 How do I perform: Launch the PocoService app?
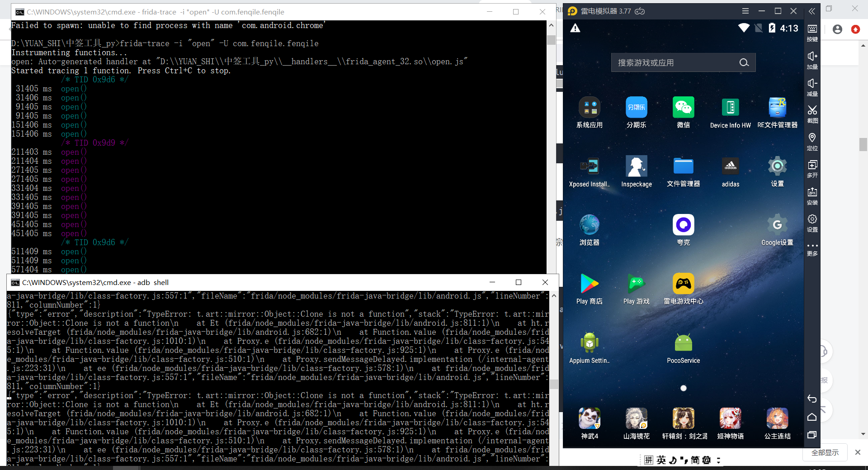pyautogui.click(x=684, y=348)
